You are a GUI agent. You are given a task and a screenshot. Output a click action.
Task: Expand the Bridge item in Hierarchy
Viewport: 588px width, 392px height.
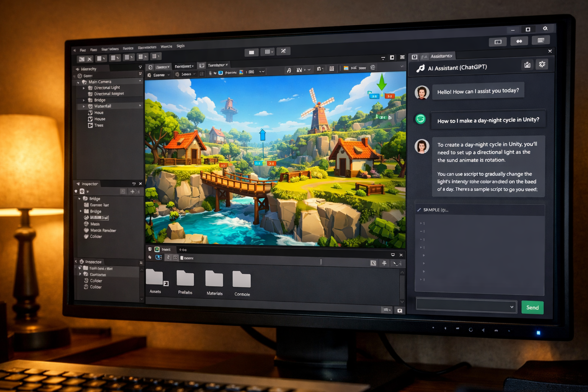[x=84, y=100]
